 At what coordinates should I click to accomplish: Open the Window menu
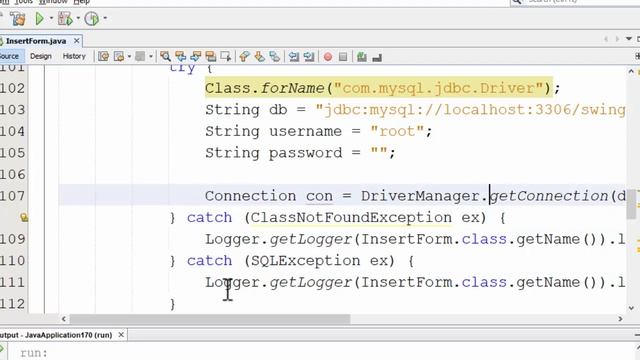53,2
